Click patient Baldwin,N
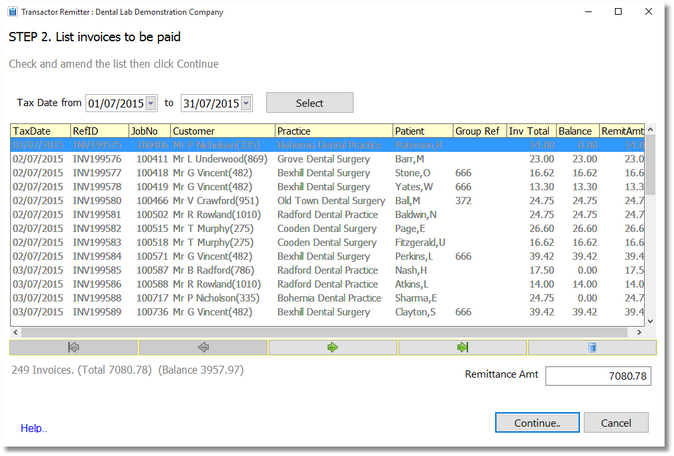Screen dimensions: 674x456 (416, 214)
